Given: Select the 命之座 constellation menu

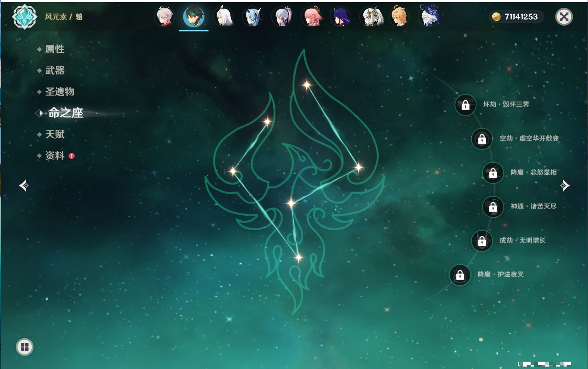Looking at the screenshot, I should click(66, 113).
